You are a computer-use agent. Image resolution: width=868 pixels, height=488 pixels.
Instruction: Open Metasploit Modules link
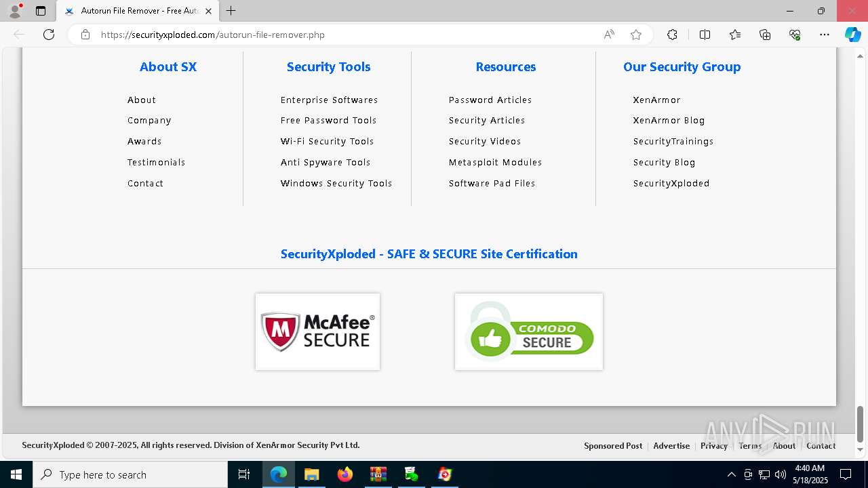[x=496, y=163]
